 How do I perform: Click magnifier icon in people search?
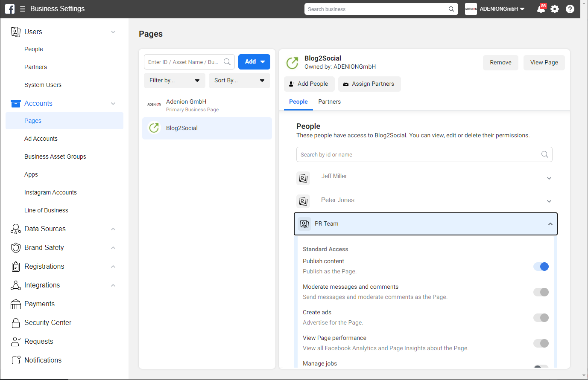point(545,154)
